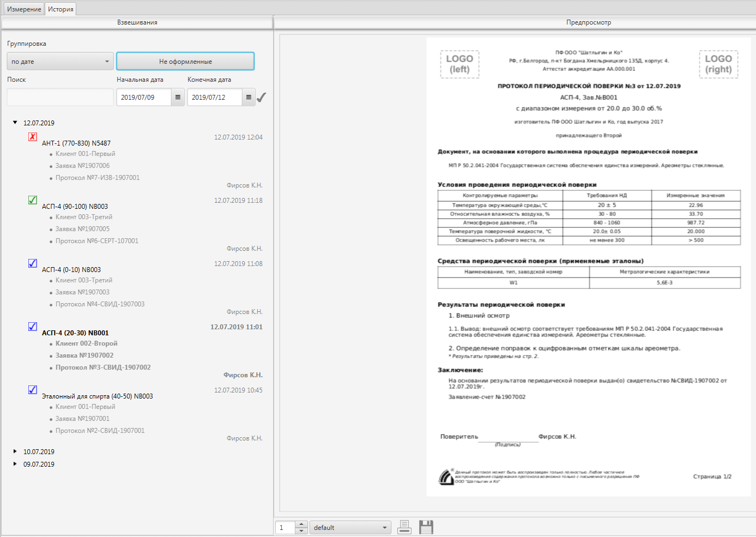Click green check status icon for АСП-4 (90-100)
This screenshot has height=537, width=756.
pos(33,200)
